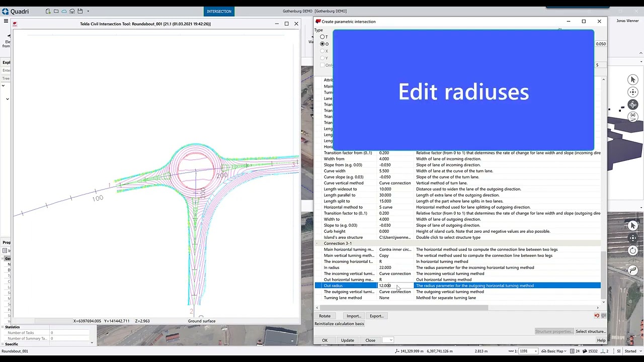Collapse the Connection 3-1 section
Image resolution: width=644 pixels, height=362 pixels.
tap(317, 243)
